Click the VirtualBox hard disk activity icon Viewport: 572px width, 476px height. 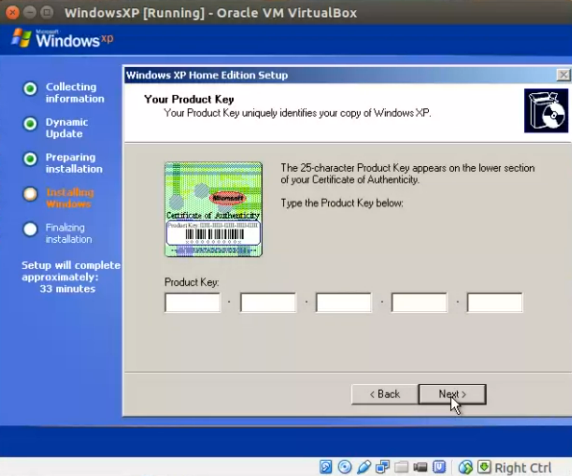coord(326,467)
